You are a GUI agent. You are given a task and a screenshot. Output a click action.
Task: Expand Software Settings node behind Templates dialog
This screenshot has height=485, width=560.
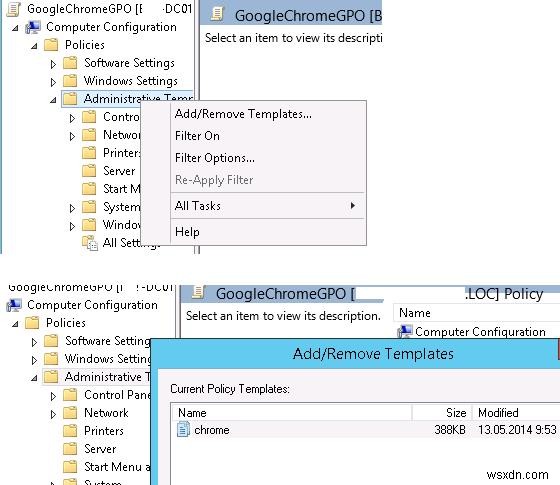(34, 342)
